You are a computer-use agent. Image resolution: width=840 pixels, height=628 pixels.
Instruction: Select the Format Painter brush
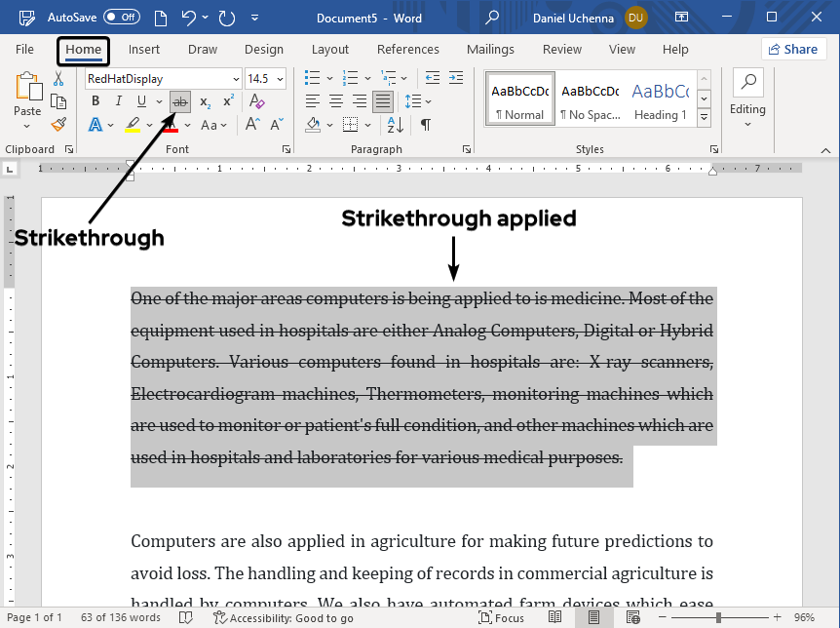(58, 125)
